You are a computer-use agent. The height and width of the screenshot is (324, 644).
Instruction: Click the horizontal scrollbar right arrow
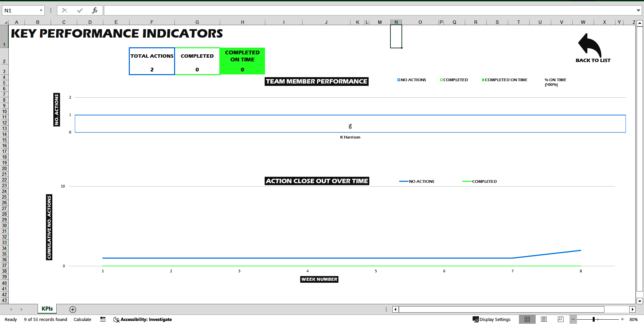pyautogui.click(x=633, y=309)
